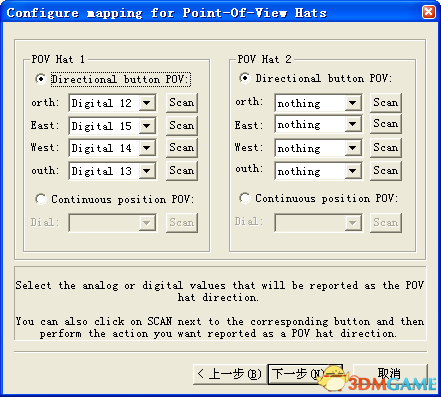
Task: Expand the Hat 2 West nothing dropdown
Action: 319,148
